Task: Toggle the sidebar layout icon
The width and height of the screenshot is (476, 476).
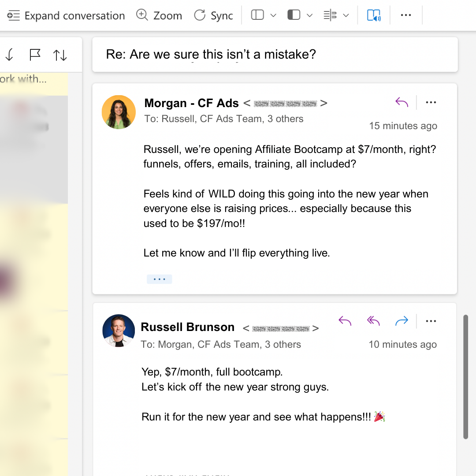Action: (257, 15)
